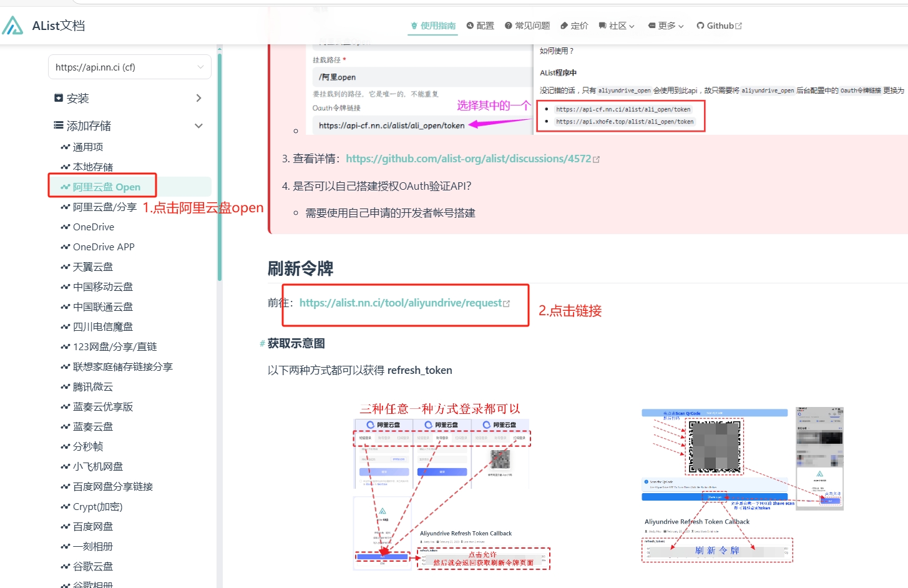Click external-link icon after discussions link
This screenshot has height=588, width=908.
click(596, 159)
